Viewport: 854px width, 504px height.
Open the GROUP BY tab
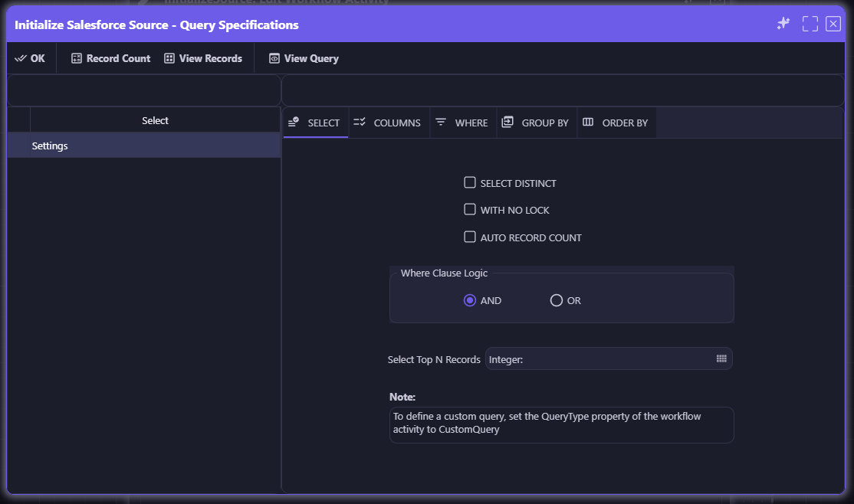pyautogui.click(x=537, y=123)
